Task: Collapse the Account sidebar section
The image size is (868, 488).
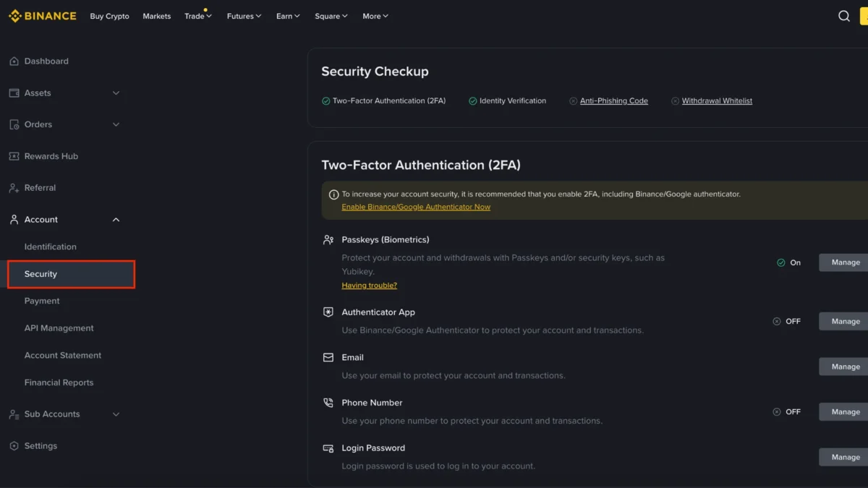Action: [116, 220]
